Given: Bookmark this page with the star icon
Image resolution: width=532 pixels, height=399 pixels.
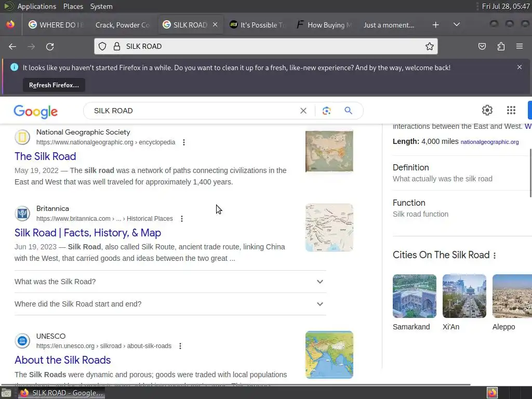Looking at the screenshot, I should coord(430,46).
